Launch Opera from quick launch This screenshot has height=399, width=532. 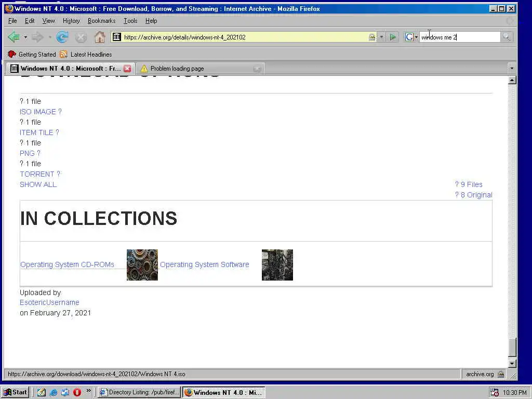[77, 393]
